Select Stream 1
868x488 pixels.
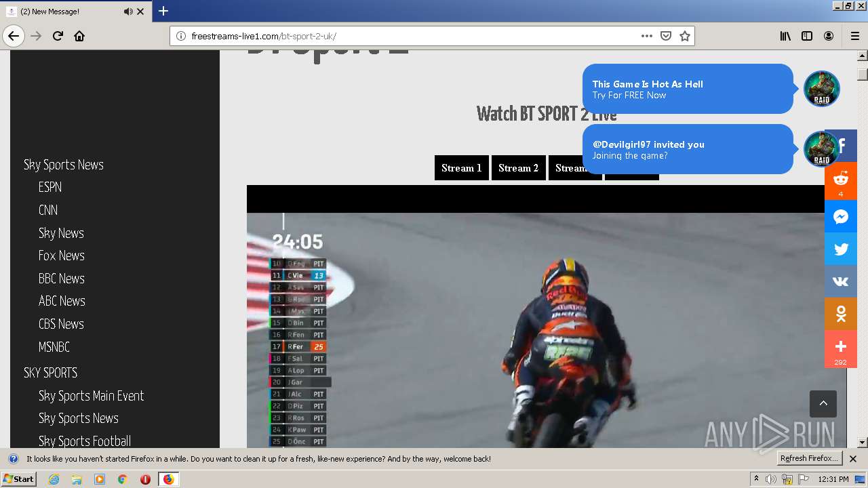click(462, 168)
